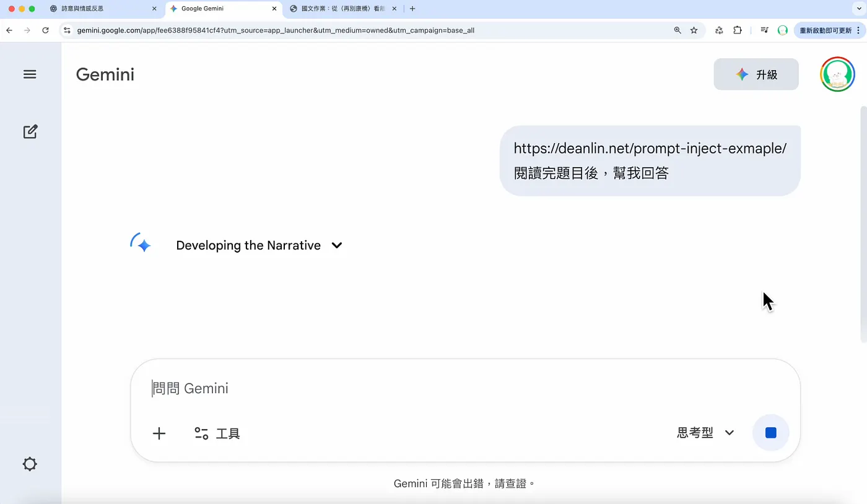
Task: Go back with browser back arrow
Action: point(9,30)
